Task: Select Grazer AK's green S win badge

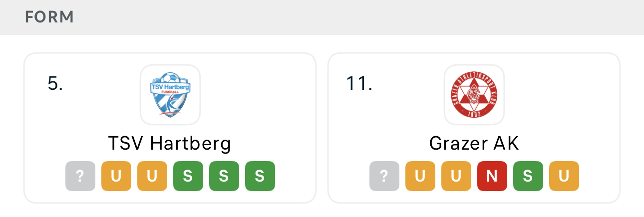Action: point(528,176)
